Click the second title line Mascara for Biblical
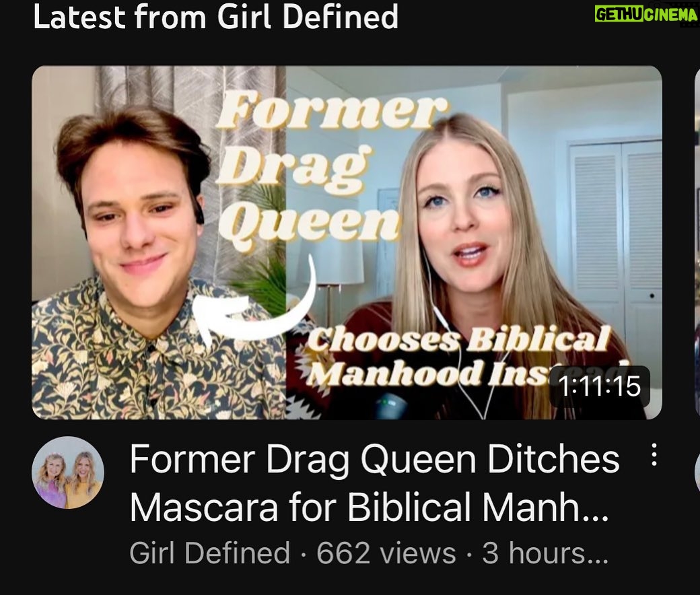700x595 pixels. click(x=369, y=508)
